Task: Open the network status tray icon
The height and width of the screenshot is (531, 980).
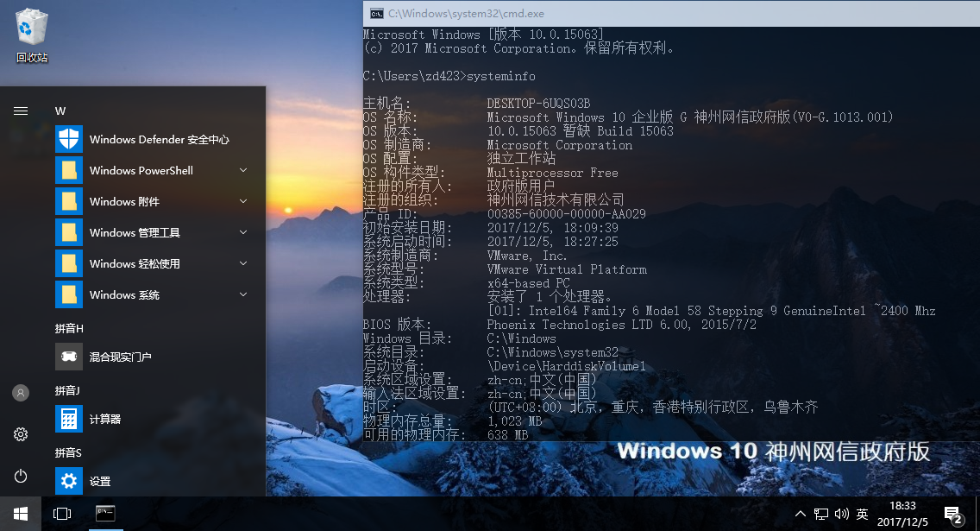Action: click(x=820, y=514)
